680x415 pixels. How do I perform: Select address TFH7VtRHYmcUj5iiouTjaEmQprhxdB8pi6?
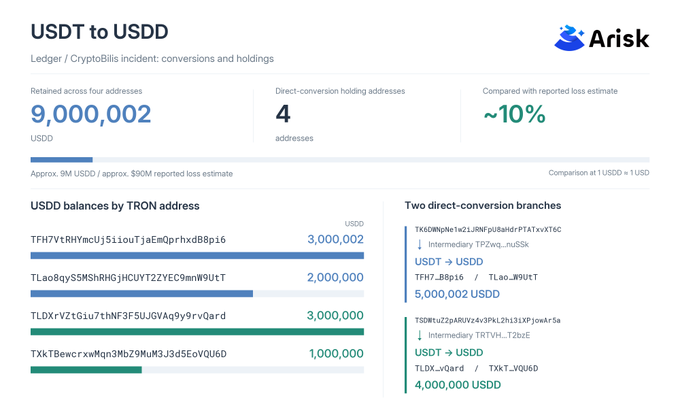coord(128,240)
